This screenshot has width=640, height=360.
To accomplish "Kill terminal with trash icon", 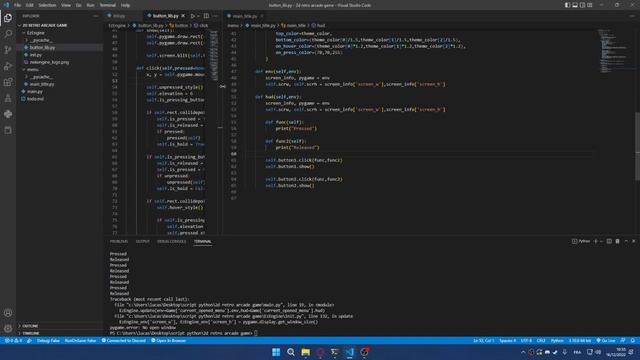I will pyautogui.click(x=618, y=241).
